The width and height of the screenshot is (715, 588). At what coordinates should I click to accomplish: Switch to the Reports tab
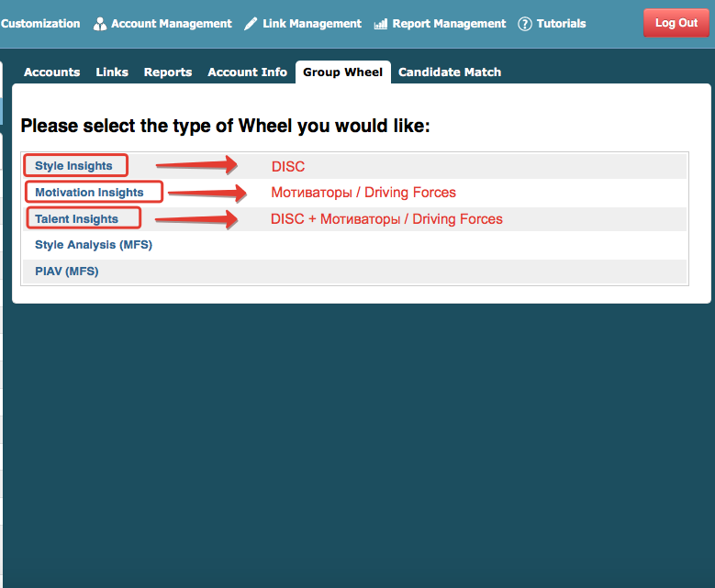tap(168, 72)
